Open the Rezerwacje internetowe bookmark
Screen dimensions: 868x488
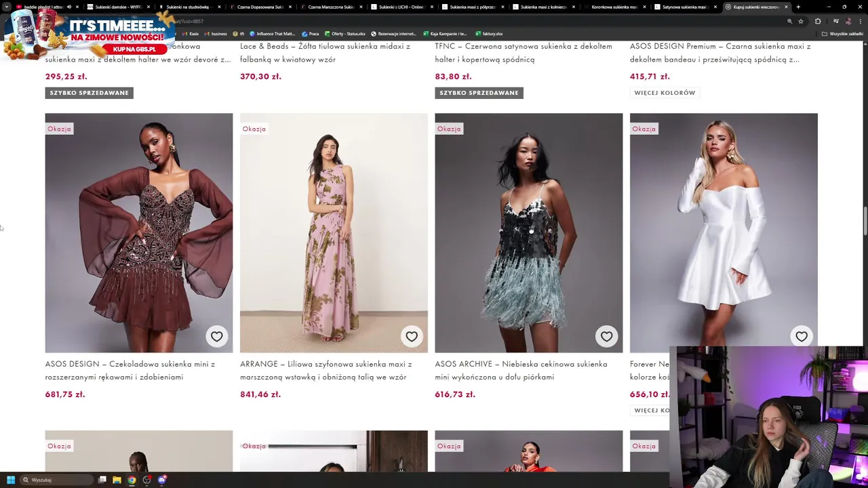coord(393,34)
